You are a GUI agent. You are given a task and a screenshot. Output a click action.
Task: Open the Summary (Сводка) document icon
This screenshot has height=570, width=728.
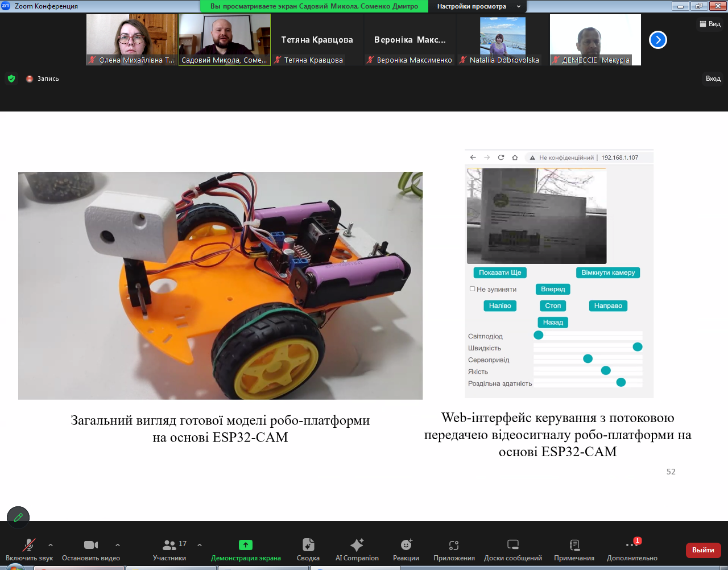[x=308, y=545]
